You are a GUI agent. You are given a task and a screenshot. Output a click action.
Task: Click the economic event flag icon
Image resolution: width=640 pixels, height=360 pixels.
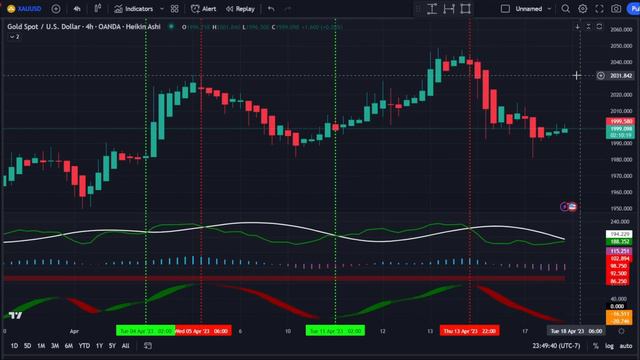[572, 207]
